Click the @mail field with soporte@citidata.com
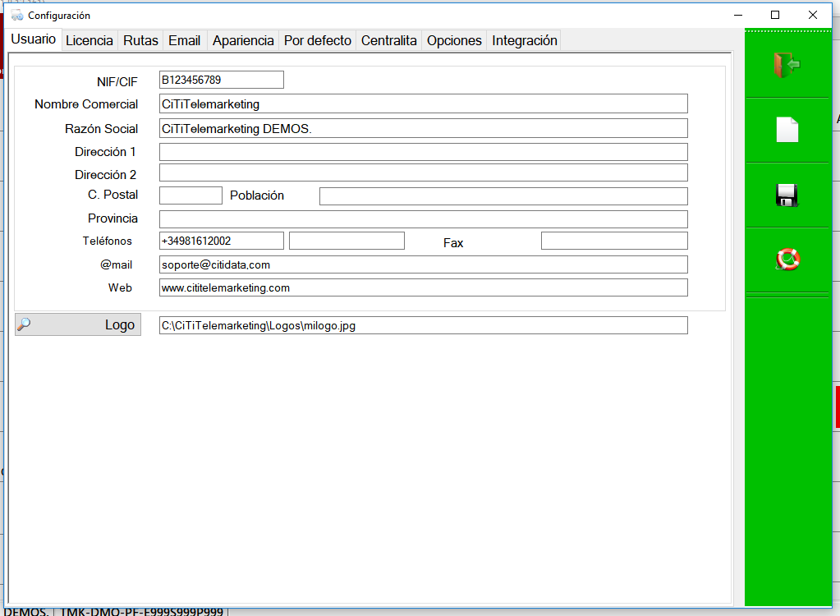The width and height of the screenshot is (840, 616). click(x=423, y=264)
